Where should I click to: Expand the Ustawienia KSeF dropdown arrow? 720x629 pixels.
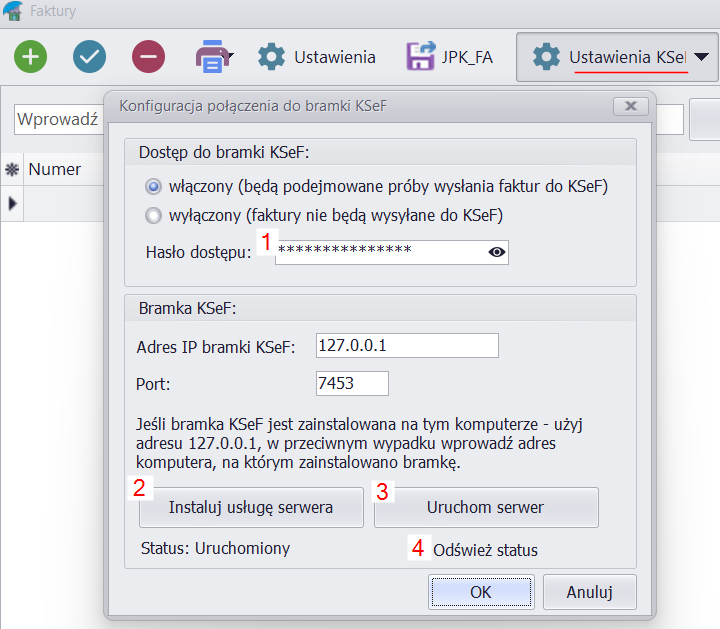703,57
